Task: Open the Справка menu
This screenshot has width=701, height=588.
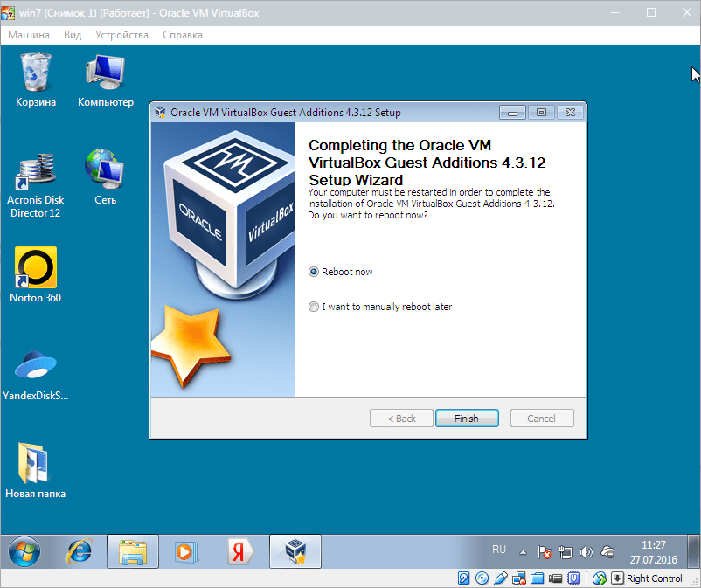Action: 182,35
